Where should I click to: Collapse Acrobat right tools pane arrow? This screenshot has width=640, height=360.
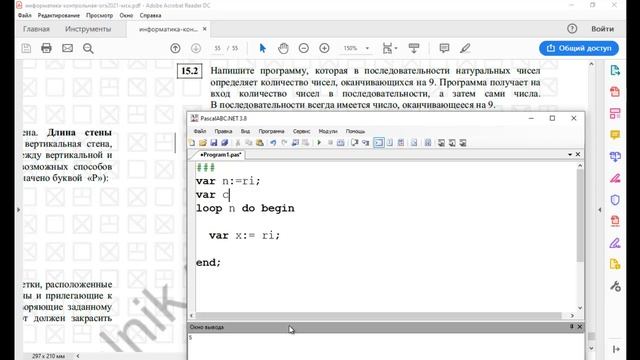point(600,210)
